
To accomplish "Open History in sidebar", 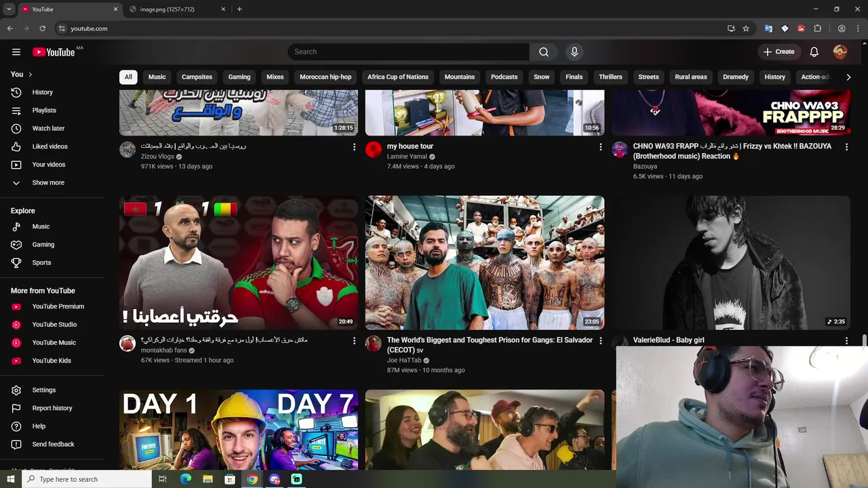I will (42, 92).
